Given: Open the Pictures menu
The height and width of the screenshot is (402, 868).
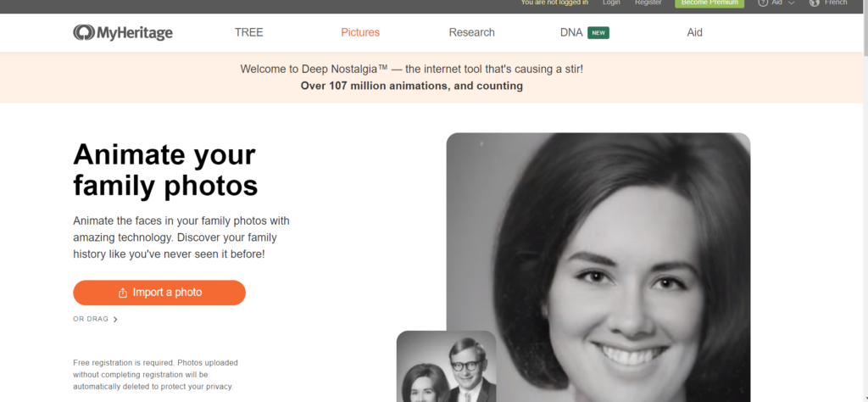Looking at the screenshot, I should pyautogui.click(x=360, y=33).
